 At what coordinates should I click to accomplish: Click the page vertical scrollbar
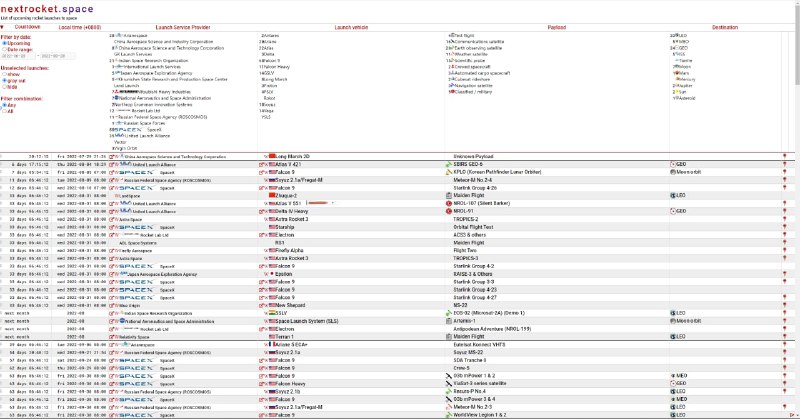point(797,46)
